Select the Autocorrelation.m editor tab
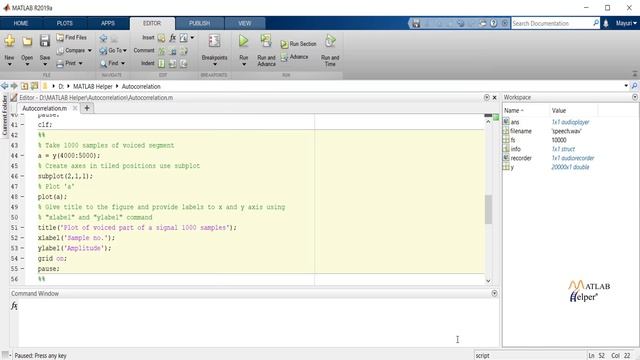Screen dimensions: 640x360 click(x=44, y=108)
